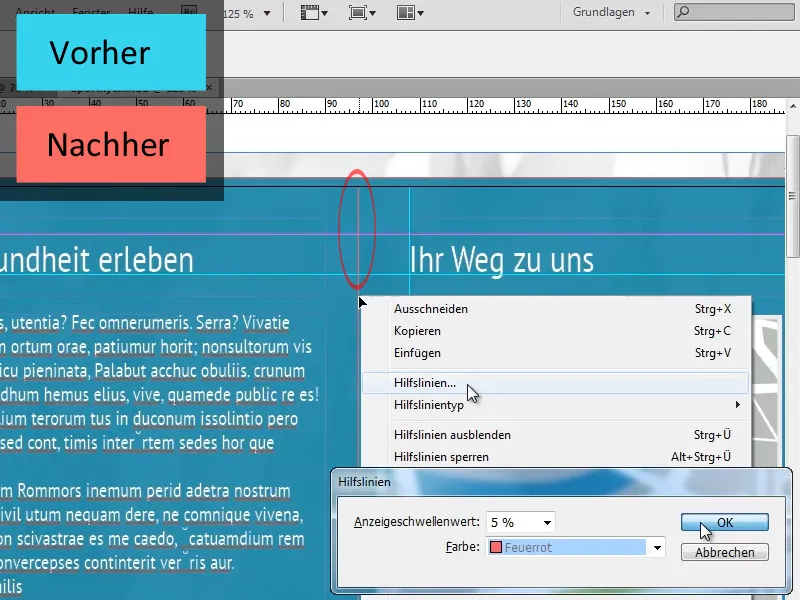Choose Hilfslinien ausblenden menu entry
This screenshot has height=600, width=800.
pyautogui.click(x=556, y=435)
